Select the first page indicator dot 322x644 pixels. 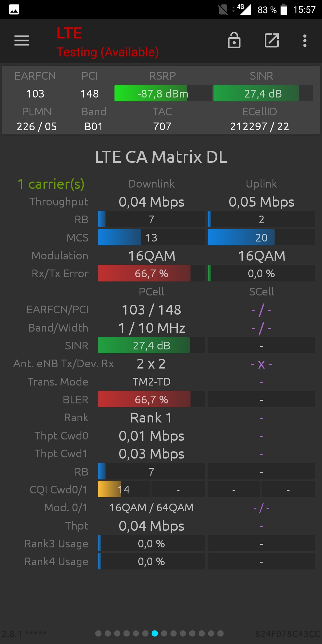point(98,633)
